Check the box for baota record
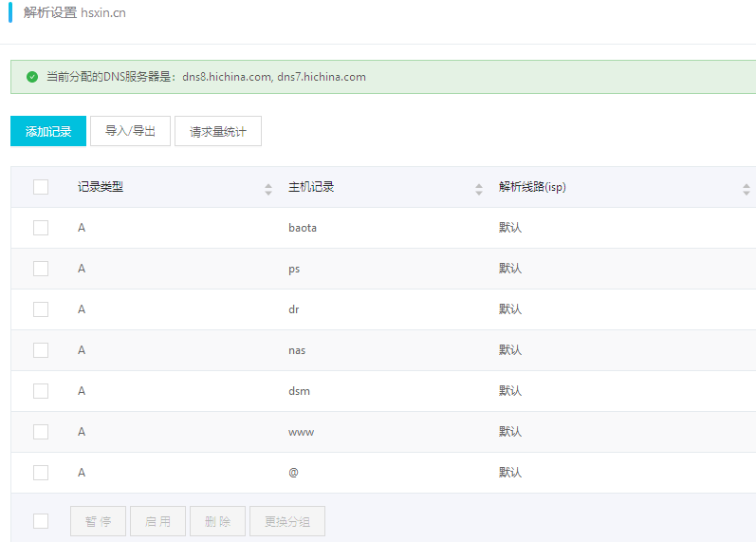756x542 pixels. pyautogui.click(x=41, y=228)
